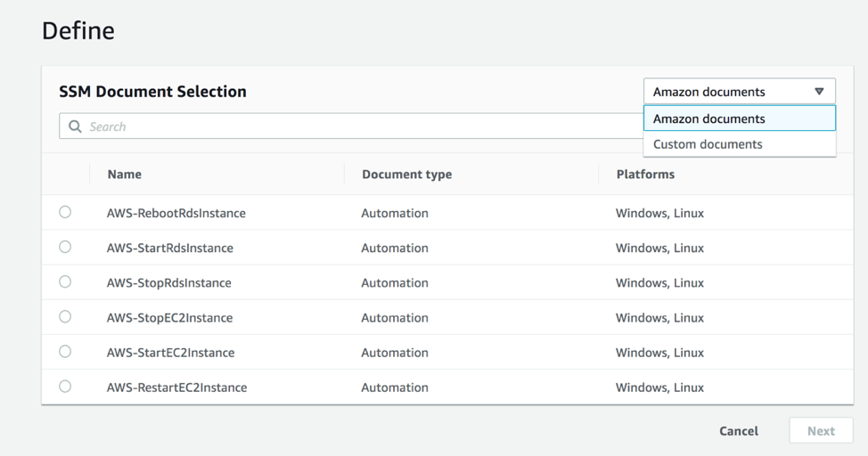Click the Name column header
This screenshot has height=456, width=868.
click(125, 175)
